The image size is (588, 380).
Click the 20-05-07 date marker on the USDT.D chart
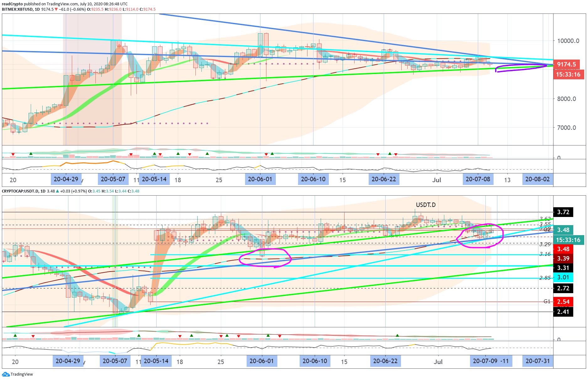pyautogui.click(x=115, y=361)
